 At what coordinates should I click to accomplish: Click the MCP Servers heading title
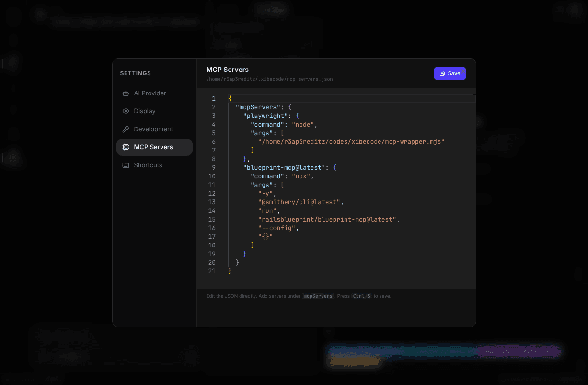tap(227, 70)
